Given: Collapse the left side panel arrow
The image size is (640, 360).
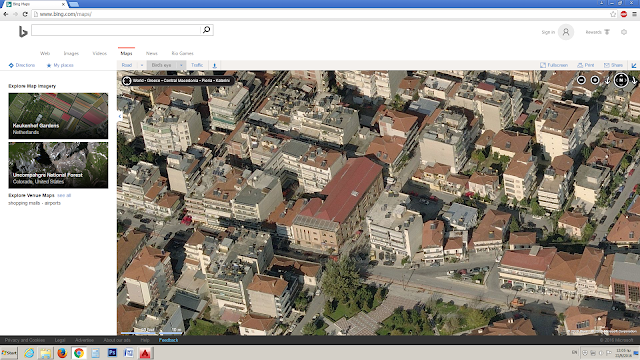Looking at the screenshot, I should (120, 116).
